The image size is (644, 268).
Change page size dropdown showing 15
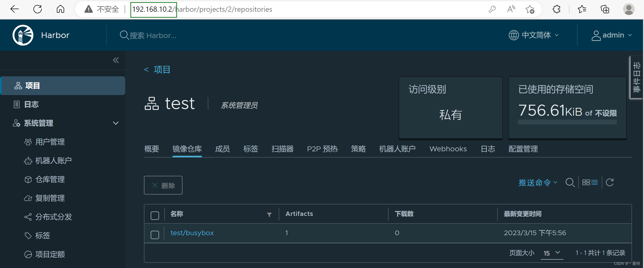tap(552, 253)
